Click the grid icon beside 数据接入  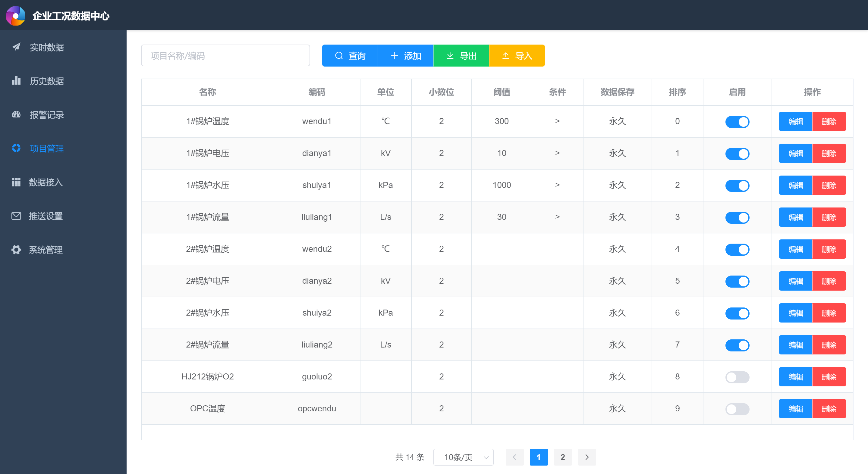pos(16,182)
